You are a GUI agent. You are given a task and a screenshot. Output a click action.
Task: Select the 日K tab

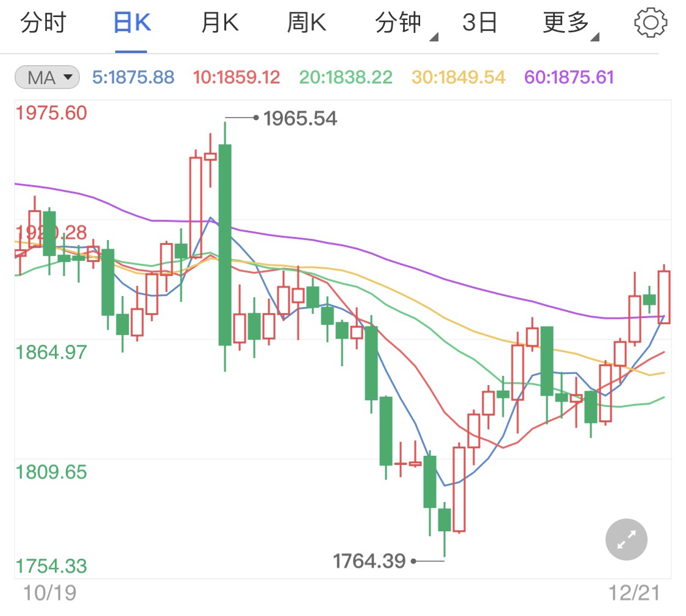coord(131,23)
